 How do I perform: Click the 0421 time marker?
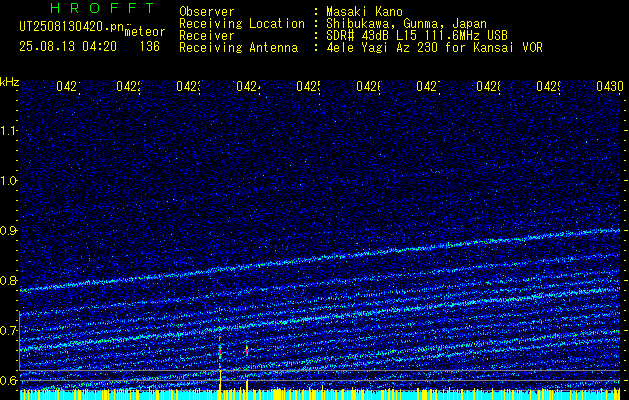68,87
